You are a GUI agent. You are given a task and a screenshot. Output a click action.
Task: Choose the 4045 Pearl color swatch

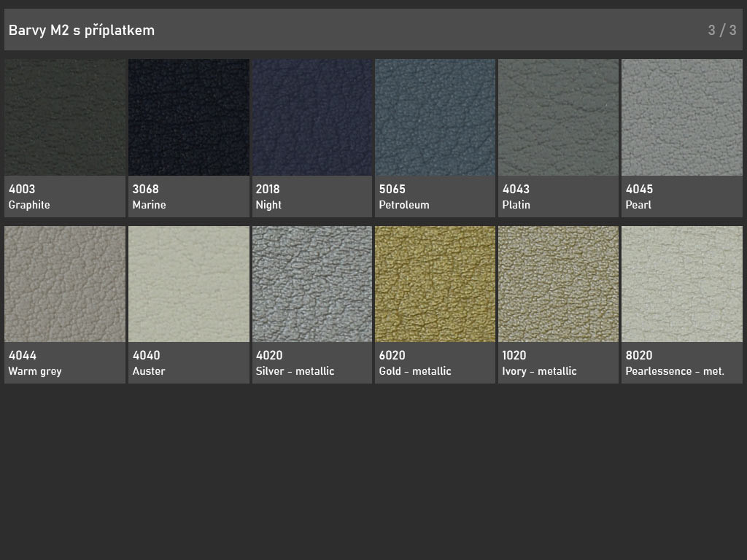tap(681, 117)
